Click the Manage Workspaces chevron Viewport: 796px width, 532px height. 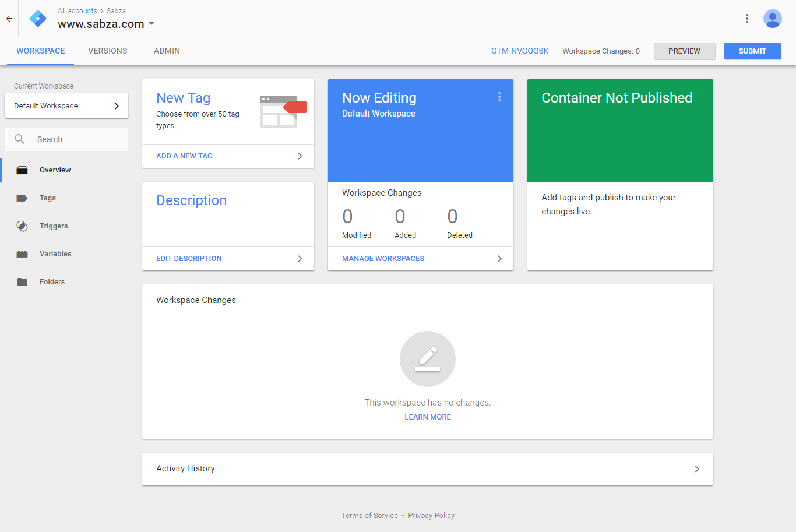499,259
